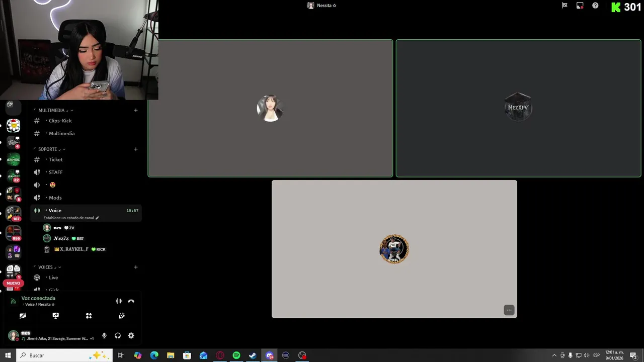Open server with 855 notifications badge
Screen dimensions: 644x362
[14, 232]
